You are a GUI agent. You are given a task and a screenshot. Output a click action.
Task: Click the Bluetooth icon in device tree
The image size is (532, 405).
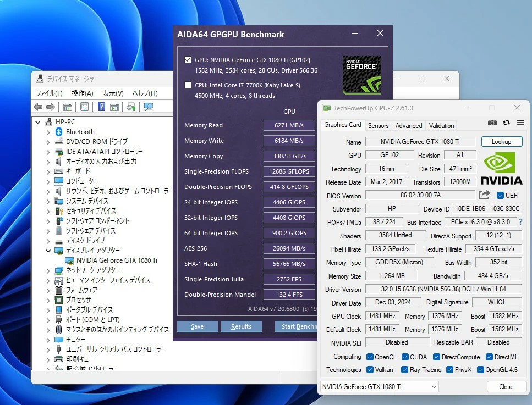point(59,132)
